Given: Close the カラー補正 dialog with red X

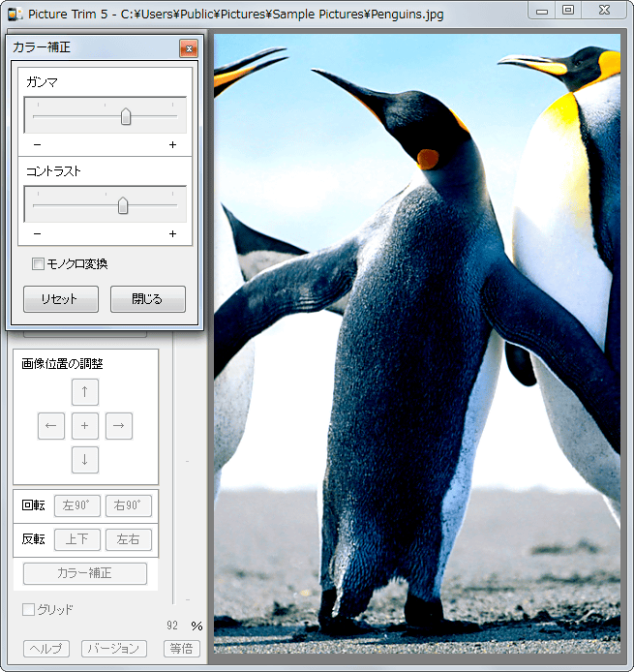Looking at the screenshot, I should click(x=188, y=48).
